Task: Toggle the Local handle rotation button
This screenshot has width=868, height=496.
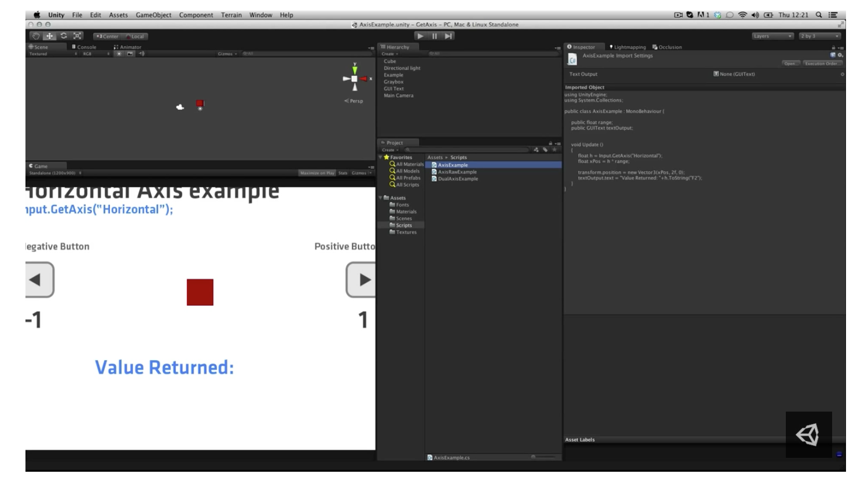Action: coord(135,36)
